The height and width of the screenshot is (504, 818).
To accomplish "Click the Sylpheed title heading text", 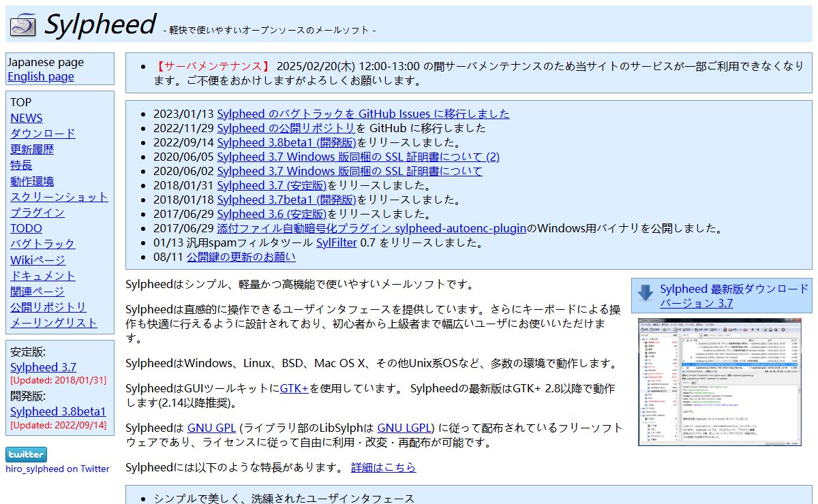I will pos(100,25).
